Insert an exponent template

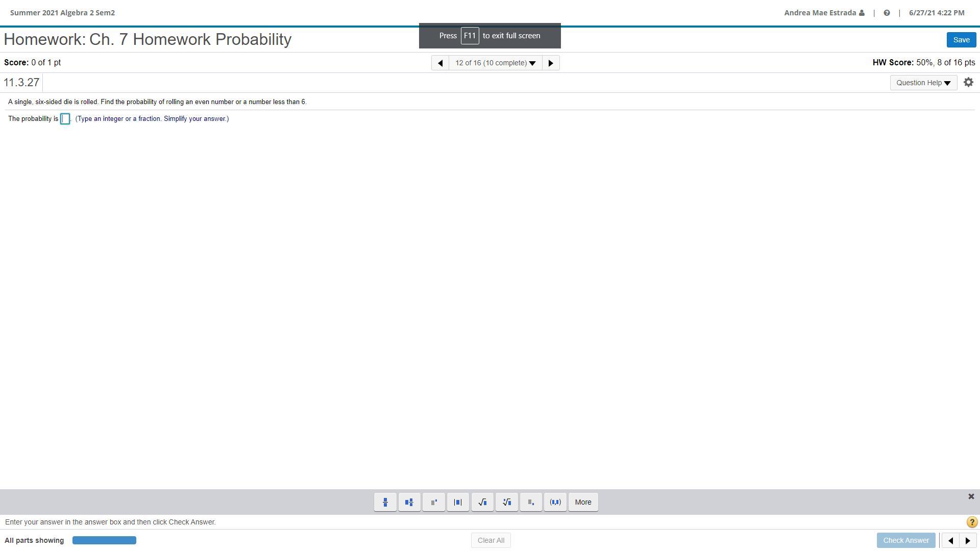434,502
